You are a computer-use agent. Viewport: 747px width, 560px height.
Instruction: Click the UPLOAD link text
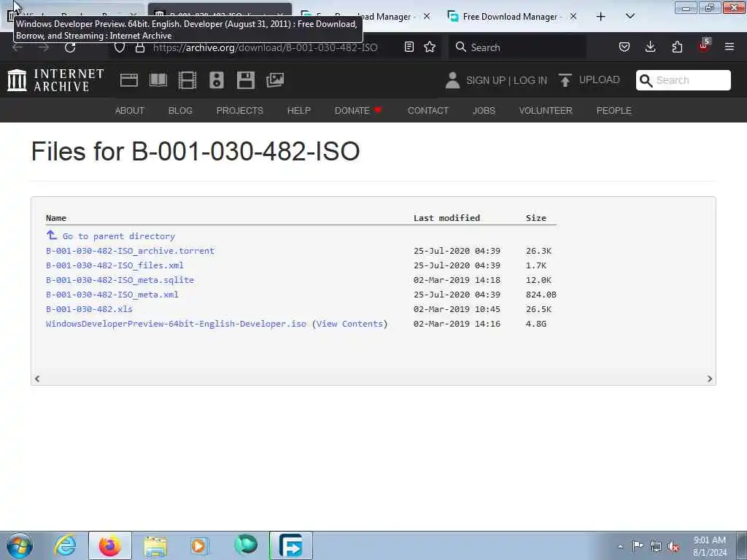tap(600, 80)
